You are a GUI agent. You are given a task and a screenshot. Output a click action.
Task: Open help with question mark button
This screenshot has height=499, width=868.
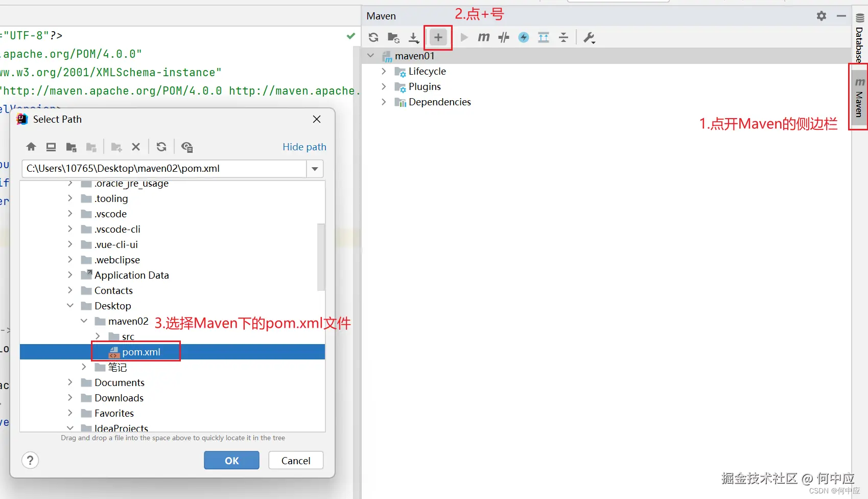click(x=30, y=461)
